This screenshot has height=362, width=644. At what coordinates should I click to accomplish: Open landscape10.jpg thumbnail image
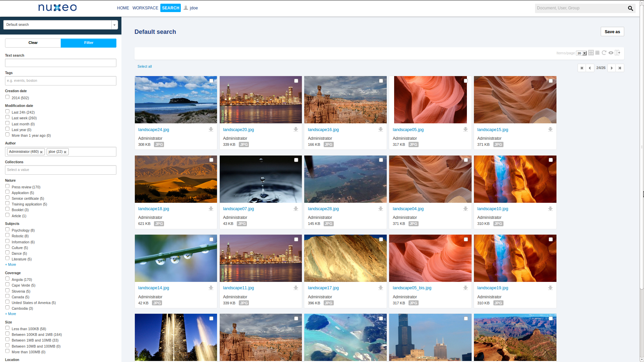(x=515, y=179)
